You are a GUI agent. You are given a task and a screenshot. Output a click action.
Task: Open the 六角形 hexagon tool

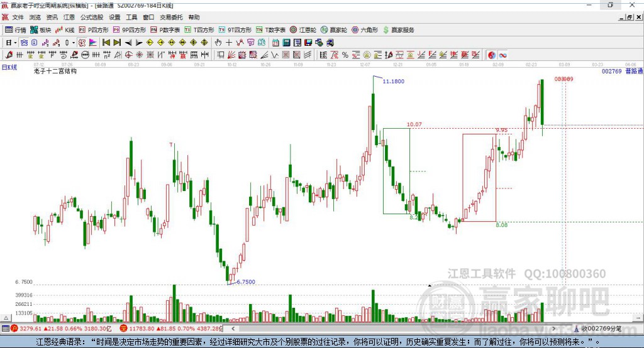click(365, 30)
